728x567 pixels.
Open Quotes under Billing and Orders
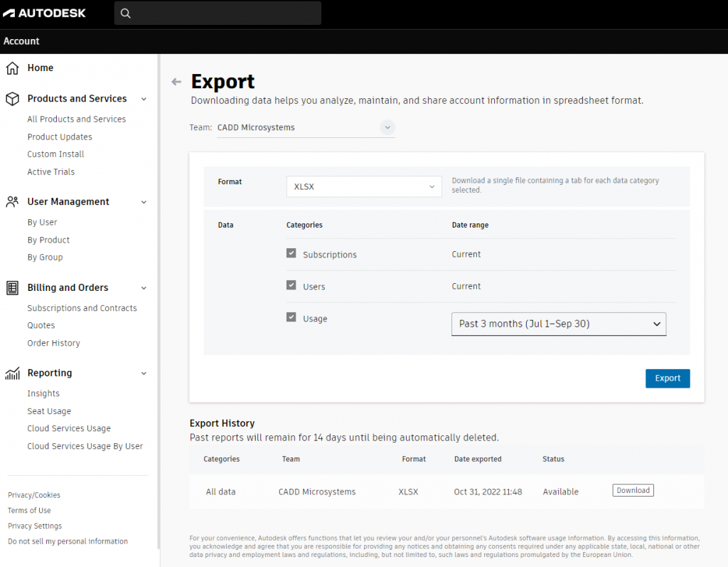coord(41,325)
